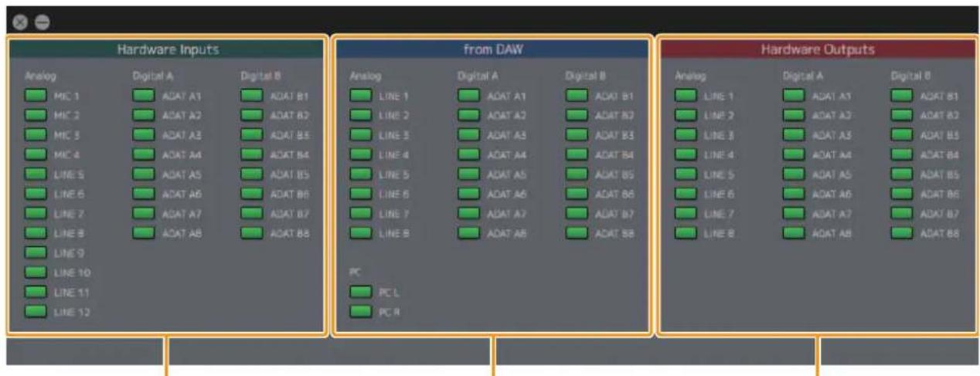Click the Hardware Inputs green header
This screenshot has height=376, width=980.
tap(167, 50)
